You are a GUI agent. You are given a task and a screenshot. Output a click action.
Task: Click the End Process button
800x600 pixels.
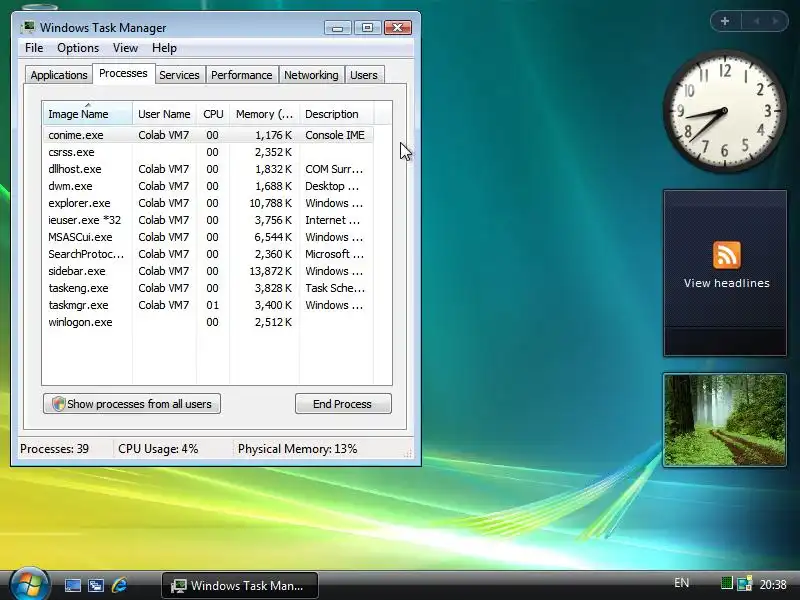tap(343, 404)
